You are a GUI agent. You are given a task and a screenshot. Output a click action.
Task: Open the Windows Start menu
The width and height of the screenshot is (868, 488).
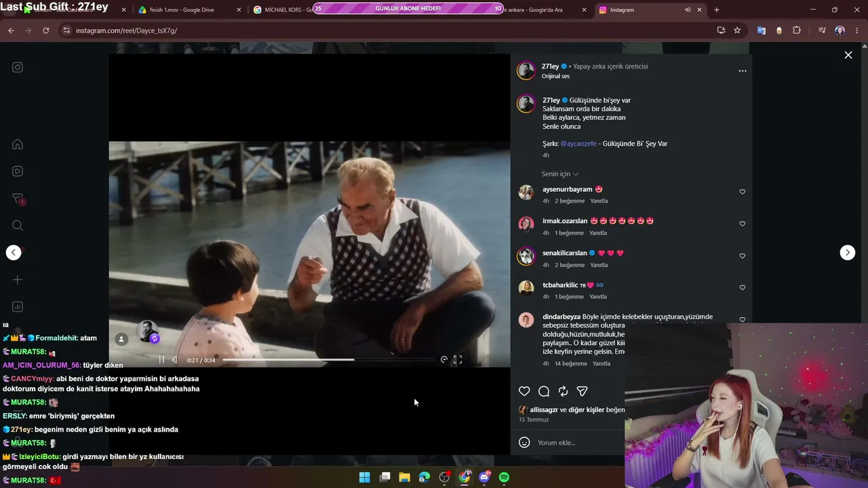[x=365, y=477]
